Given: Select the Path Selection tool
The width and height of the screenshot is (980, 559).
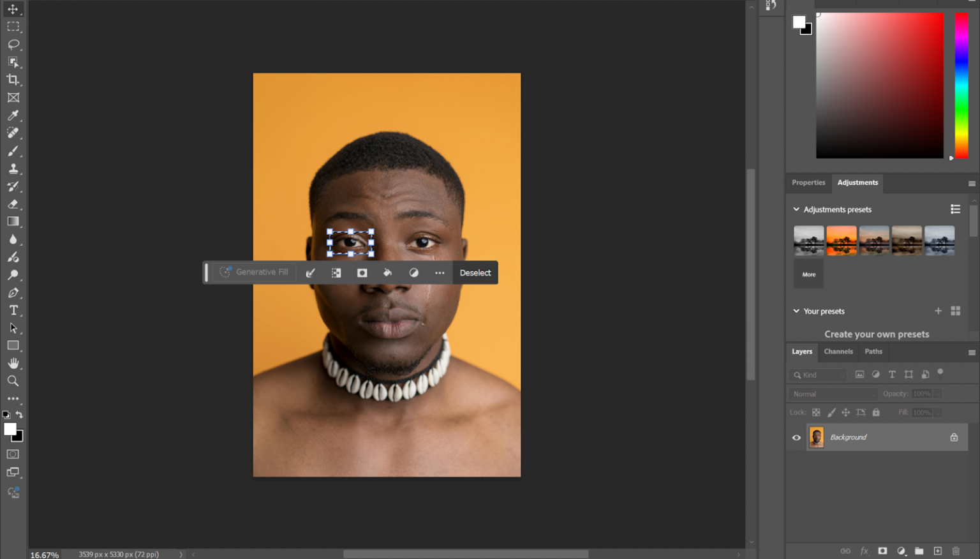Looking at the screenshot, I should (x=13, y=328).
